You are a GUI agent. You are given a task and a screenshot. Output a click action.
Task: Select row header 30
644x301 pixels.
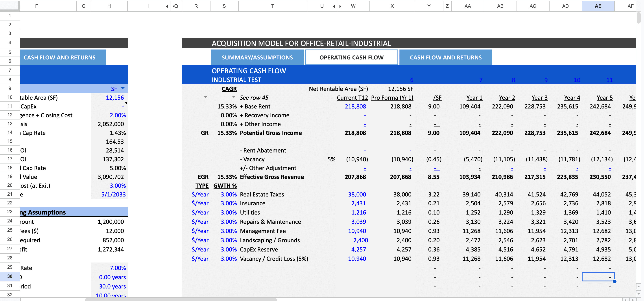[10, 276]
